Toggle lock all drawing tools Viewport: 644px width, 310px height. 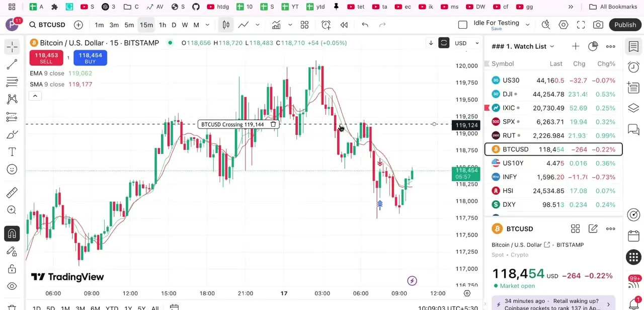(12, 269)
